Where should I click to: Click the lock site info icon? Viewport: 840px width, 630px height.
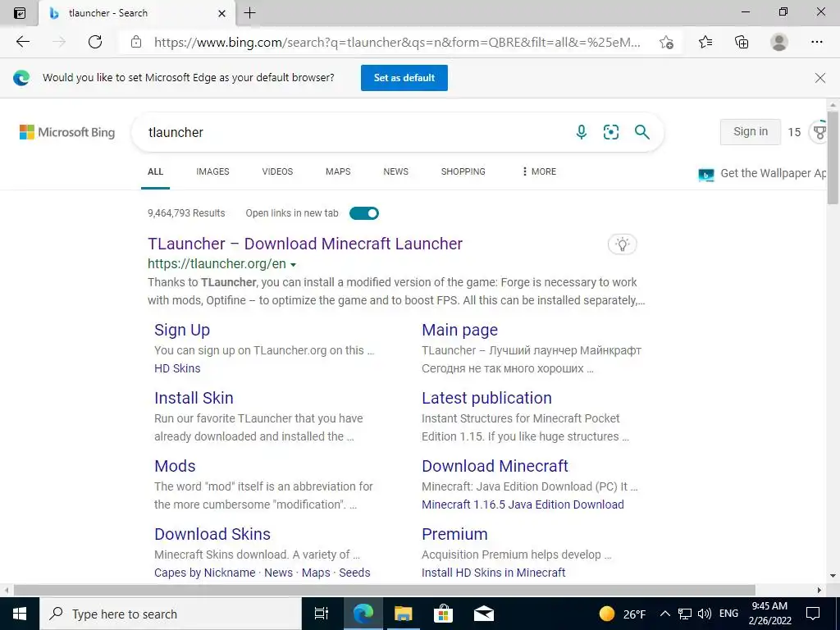coord(136,42)
